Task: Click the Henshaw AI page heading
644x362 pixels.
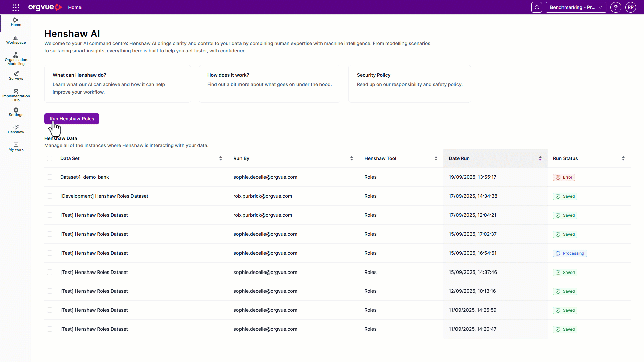Action: coord(72,34)
